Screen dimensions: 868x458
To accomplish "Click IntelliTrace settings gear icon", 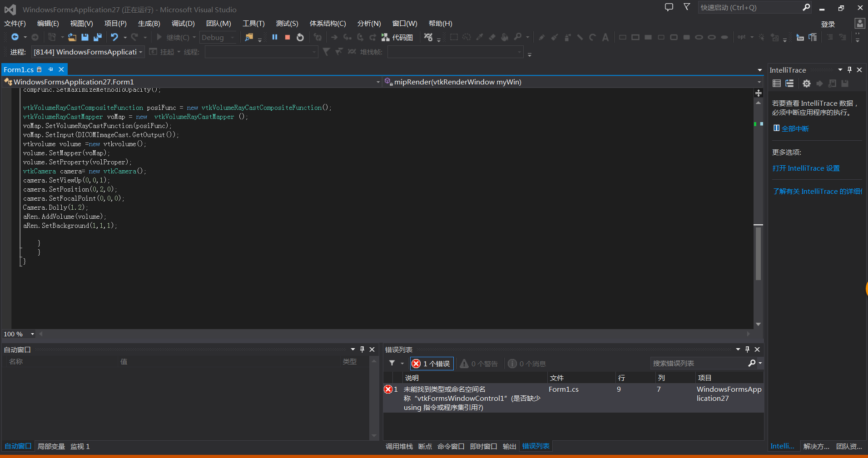I will [806, 84].
